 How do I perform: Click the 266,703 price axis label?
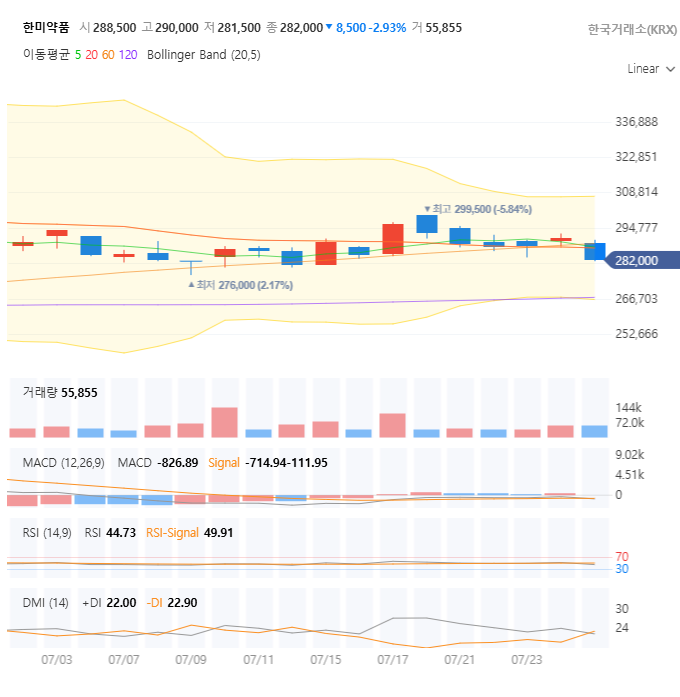(x=636, y=299)
